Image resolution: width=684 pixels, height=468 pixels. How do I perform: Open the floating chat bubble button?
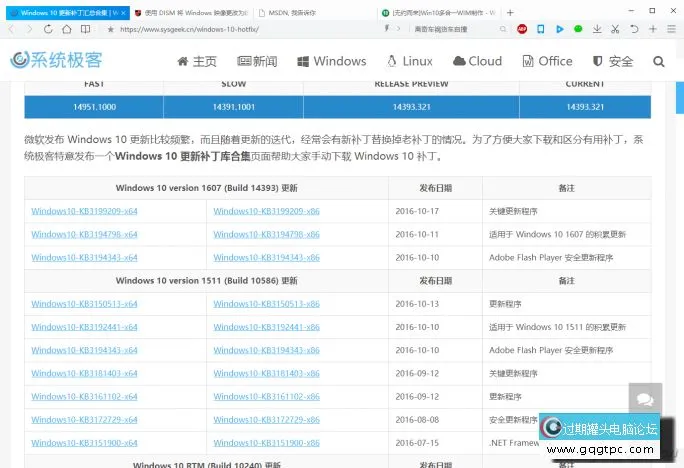coord(645,399)
